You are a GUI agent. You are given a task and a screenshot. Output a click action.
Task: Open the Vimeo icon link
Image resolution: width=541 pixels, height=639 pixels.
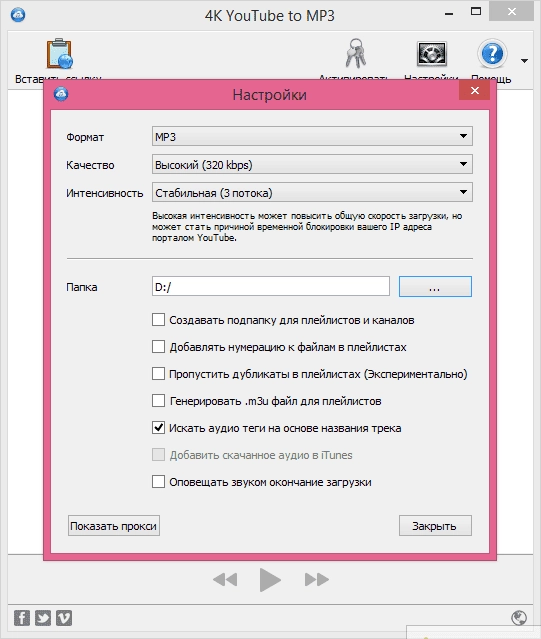coord(64,618)
